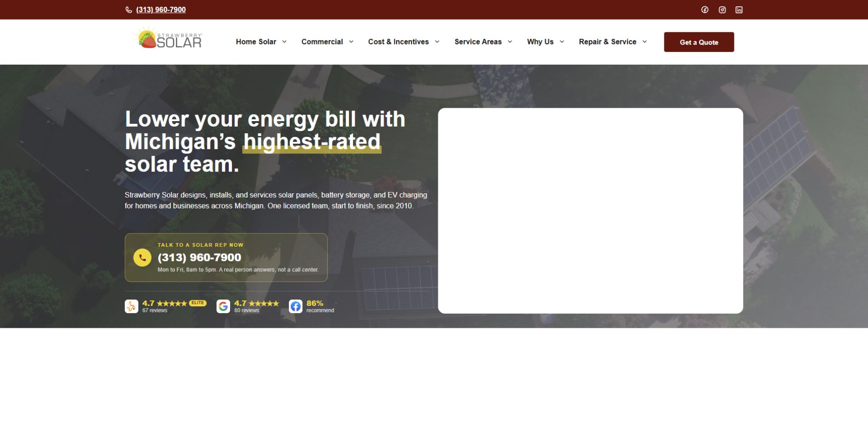Expand the Service Areas chevron

pos(510,41)
